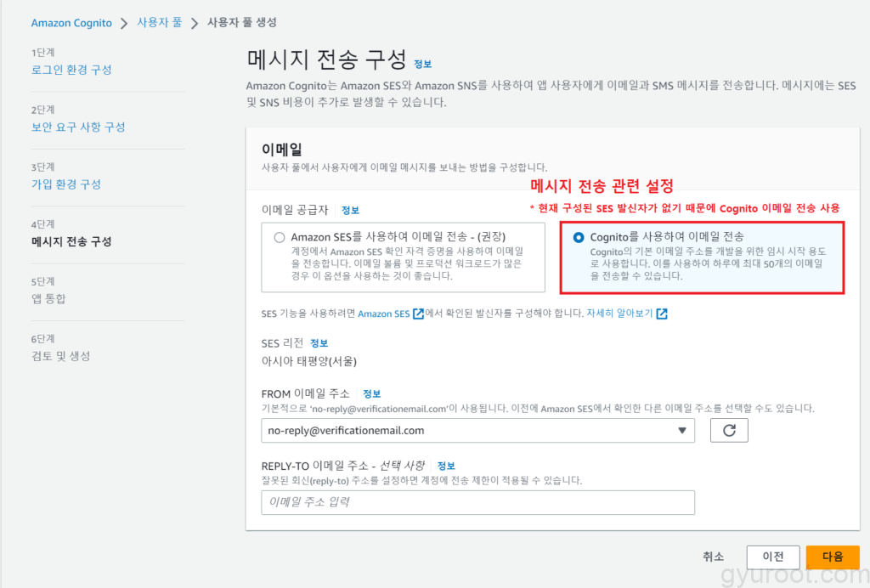Navigate to step 2 보안 요구 사항 구성
The width and height of the screenshot is (870, 588).
pos(78,127)
